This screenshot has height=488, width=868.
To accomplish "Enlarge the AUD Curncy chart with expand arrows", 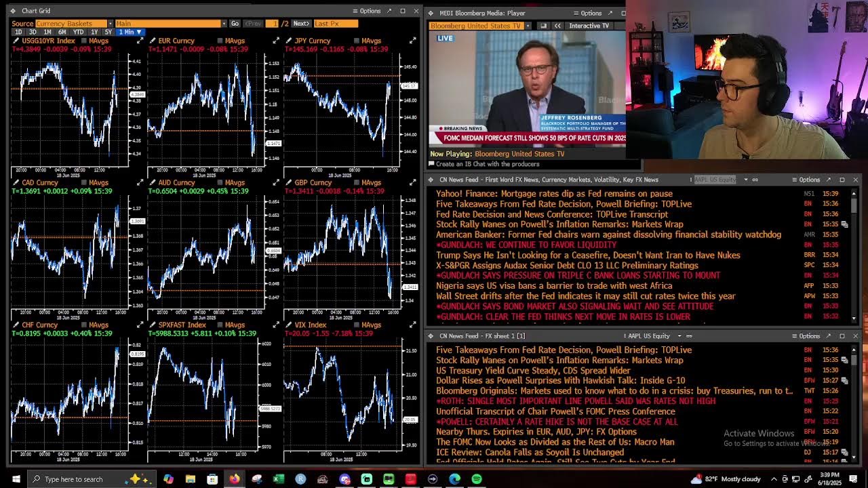I will click(276, 183).
